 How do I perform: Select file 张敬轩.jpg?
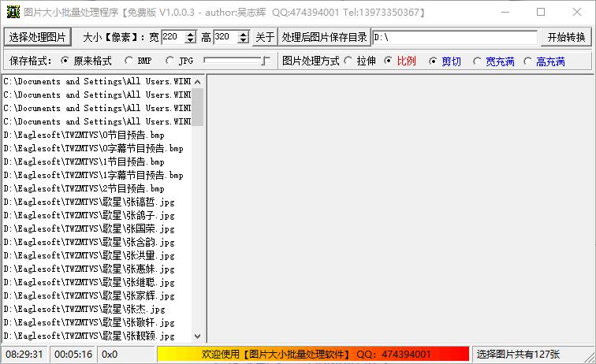click(x=97, y=322)
